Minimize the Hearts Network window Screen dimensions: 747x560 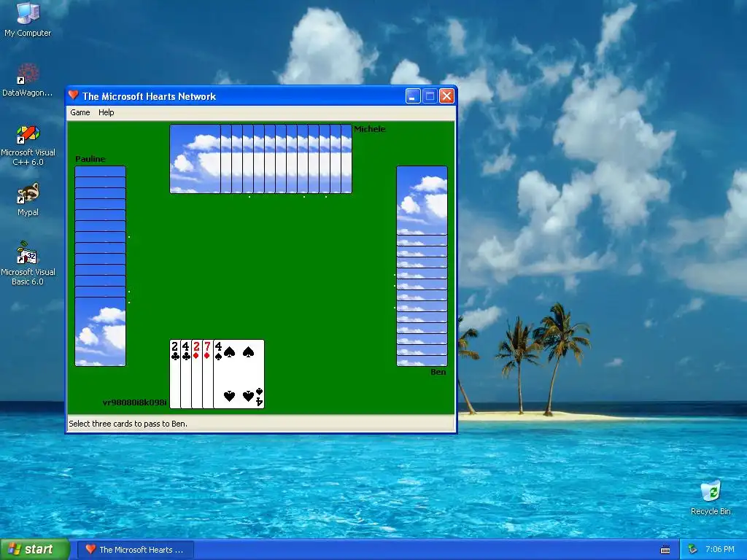coord(413,96)
